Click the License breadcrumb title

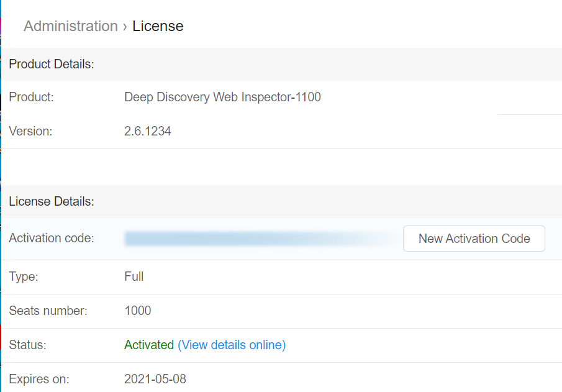coord(158,26)
